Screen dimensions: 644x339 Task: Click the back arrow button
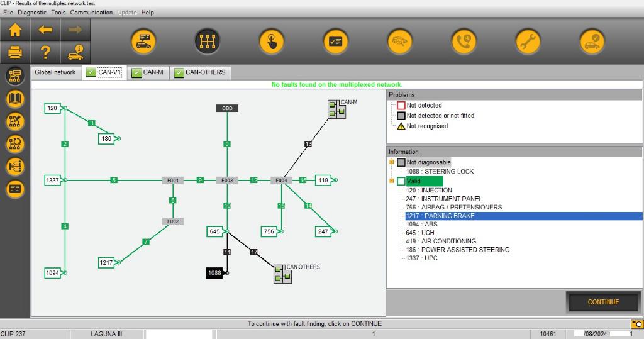pos(45,30)
